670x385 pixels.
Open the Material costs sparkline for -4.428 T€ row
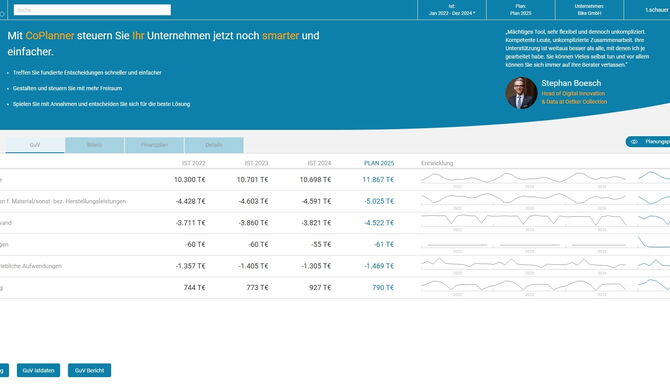tap(523, 201)
